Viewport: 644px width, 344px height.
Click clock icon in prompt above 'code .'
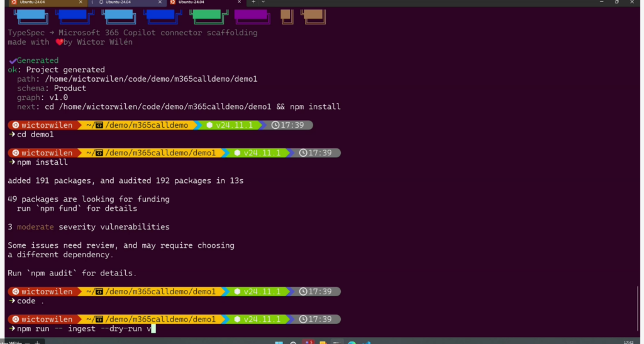click(x=303, y=291)
